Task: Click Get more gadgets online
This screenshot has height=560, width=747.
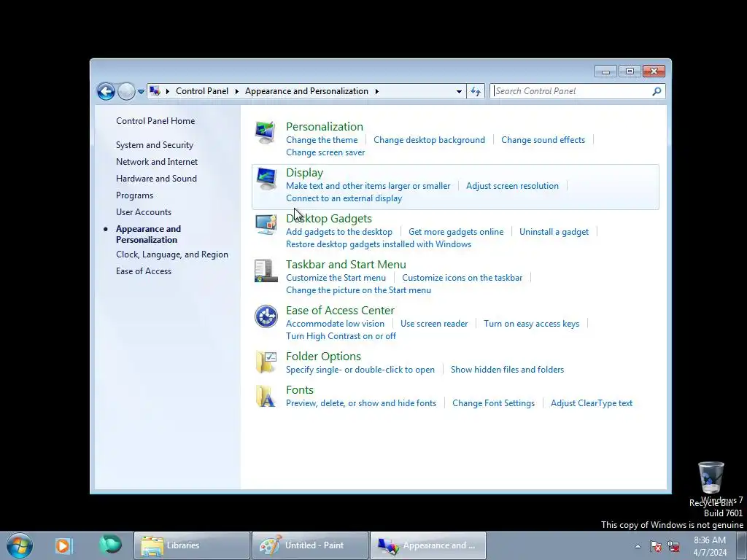Action: point(456,232)
